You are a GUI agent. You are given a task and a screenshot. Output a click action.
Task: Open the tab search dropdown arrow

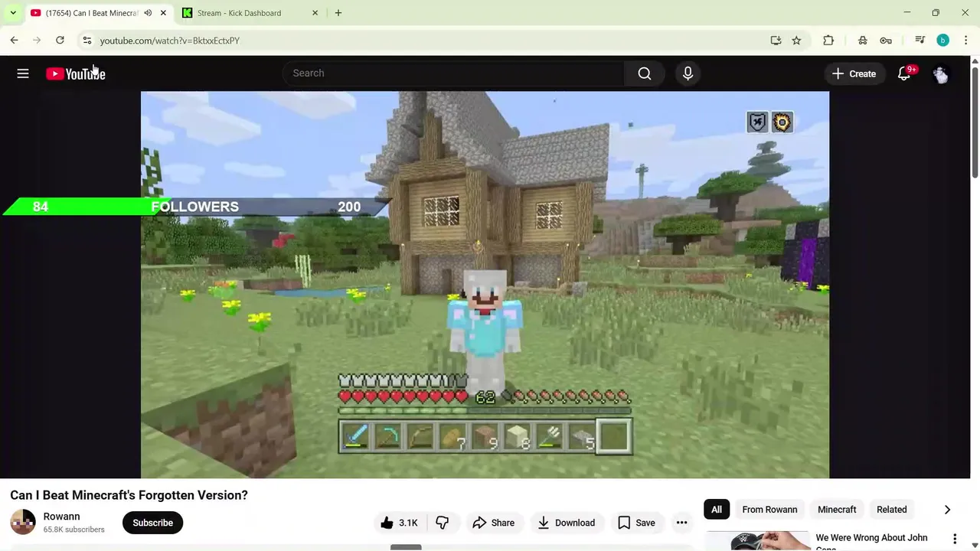[13, 13]
